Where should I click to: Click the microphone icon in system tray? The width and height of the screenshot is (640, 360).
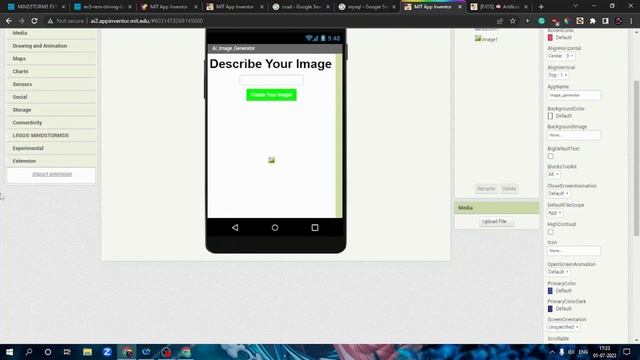[562, 352]
